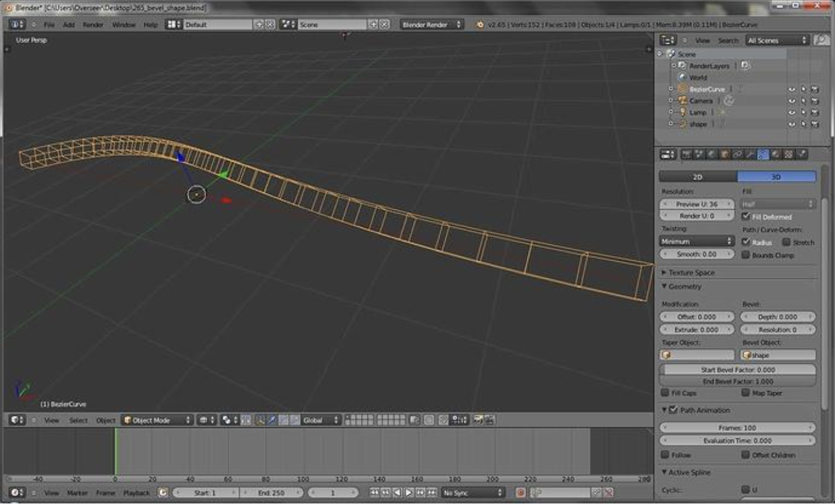Select the 3D curve shape button
The image size is (835, 504).
(x=777, y=177)
